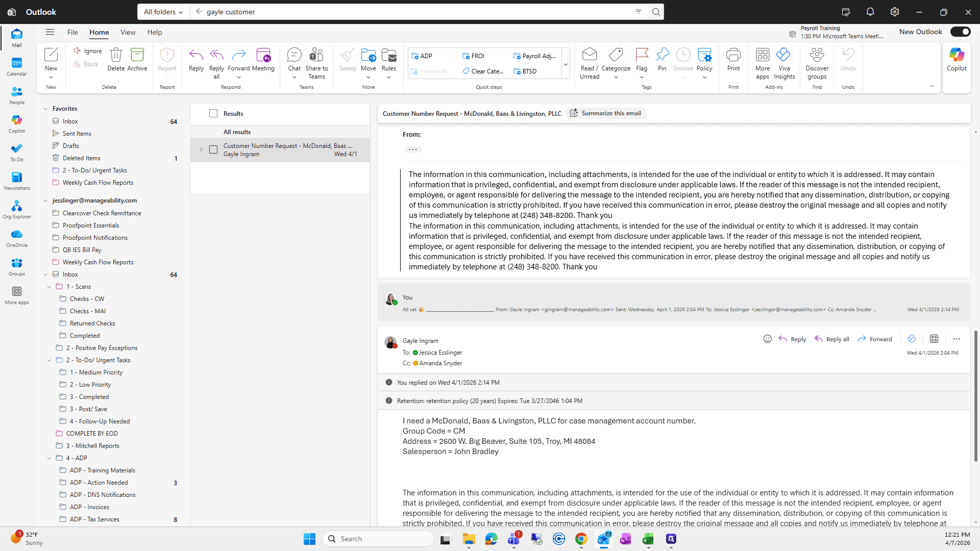Image resolution: width=980 pixels, height=551 pixels.
Task: Expand the Customer Number Request conversation
Action: click(201, 149)
